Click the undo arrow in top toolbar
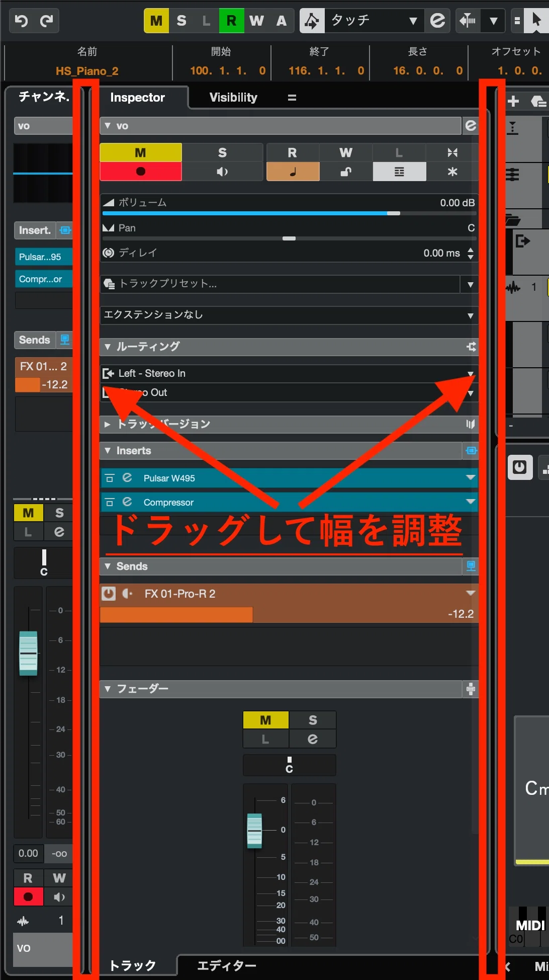 coord(22,21)
